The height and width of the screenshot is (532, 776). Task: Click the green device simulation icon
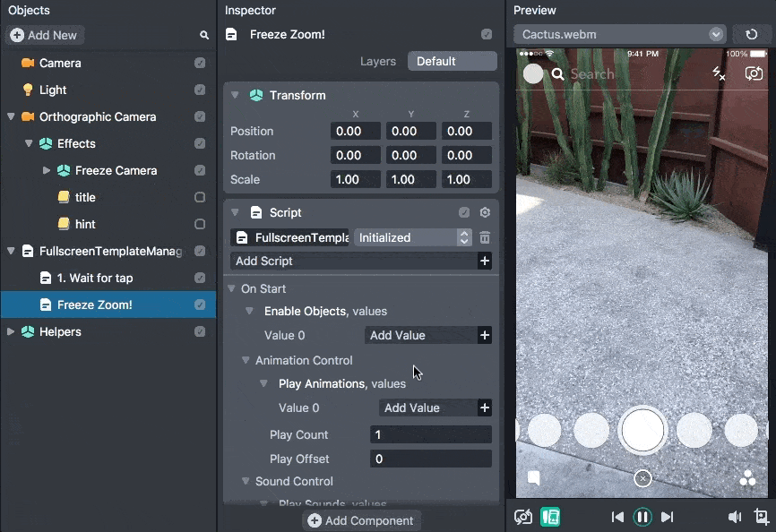click(550, 517)
